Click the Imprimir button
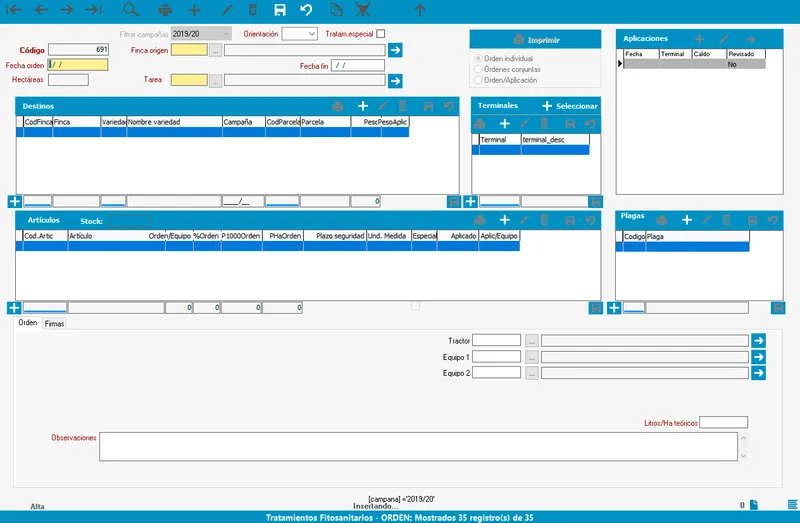This screenshot has height=523, width=800. (x=535, y=39)
